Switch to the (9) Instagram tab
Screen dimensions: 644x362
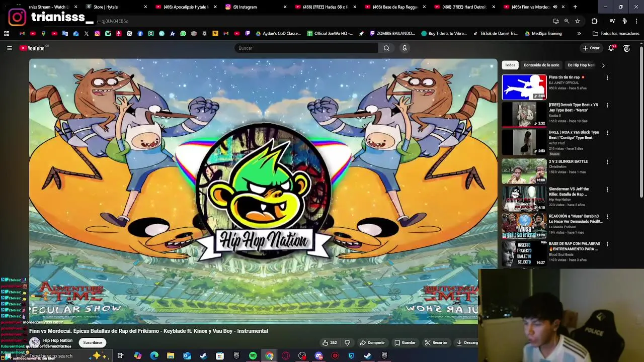tap(256, 7)
